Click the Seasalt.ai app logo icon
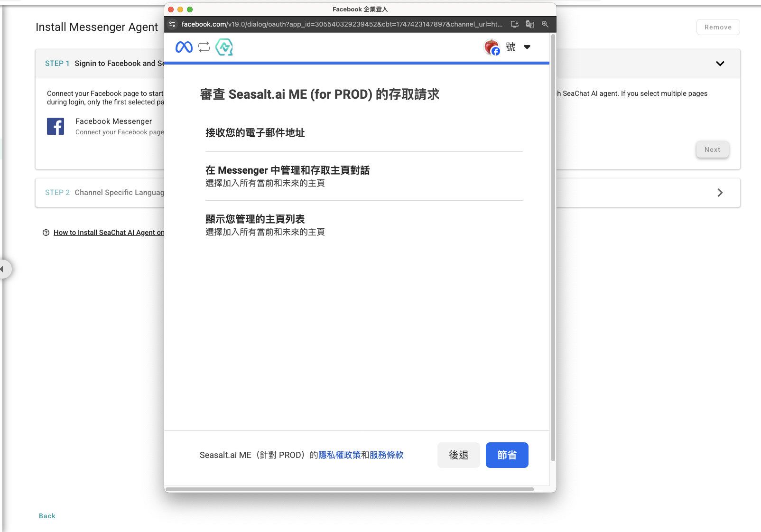This screenshot has width=761, height=532. (x=224, y=47)
